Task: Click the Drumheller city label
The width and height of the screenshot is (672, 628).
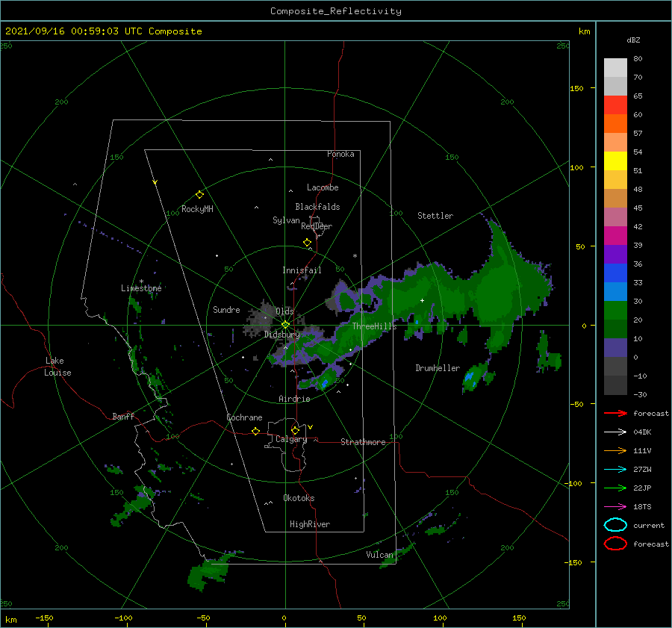Action: (x=438, y=368)
